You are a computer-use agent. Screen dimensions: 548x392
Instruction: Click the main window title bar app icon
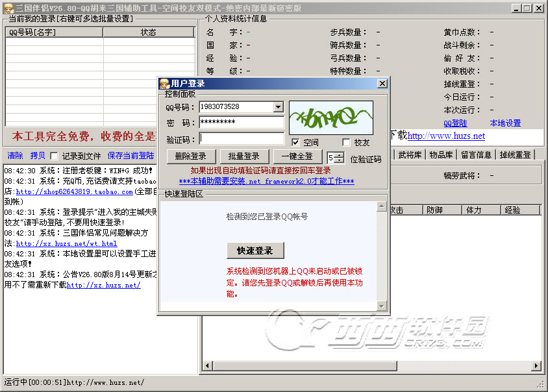(8, 8)
